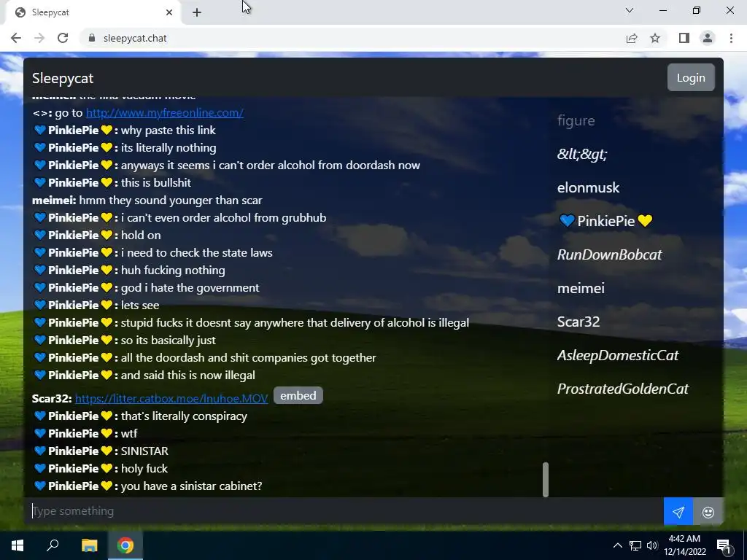Screen dimensions: 747x560
Task: Open the myfreeonline.com link
Action: point(164,113)
